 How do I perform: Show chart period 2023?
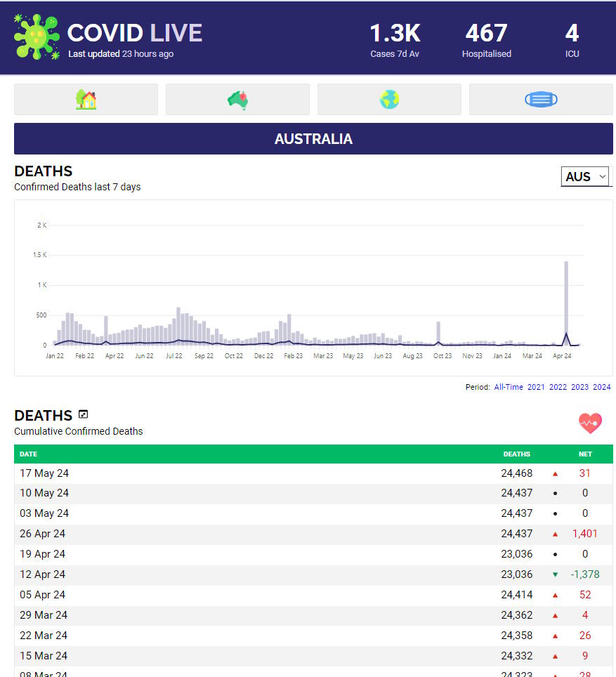[x=579, y=387]
